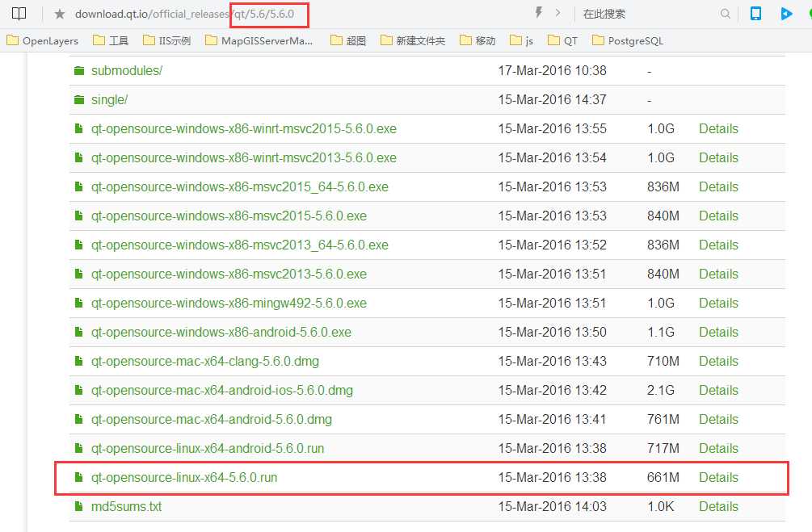
Task: Open Details for msvc2013-5.6.0.exe row
Action: (718, 273)
